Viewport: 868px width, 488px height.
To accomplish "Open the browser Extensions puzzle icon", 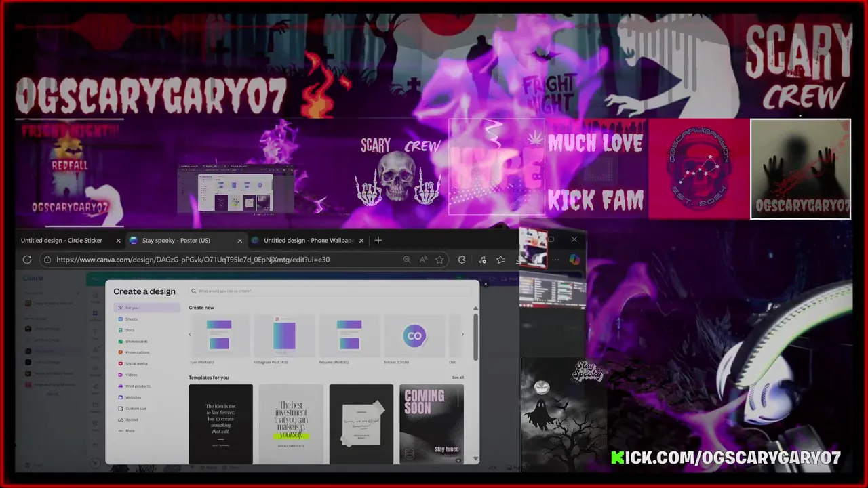I will 462,260.
